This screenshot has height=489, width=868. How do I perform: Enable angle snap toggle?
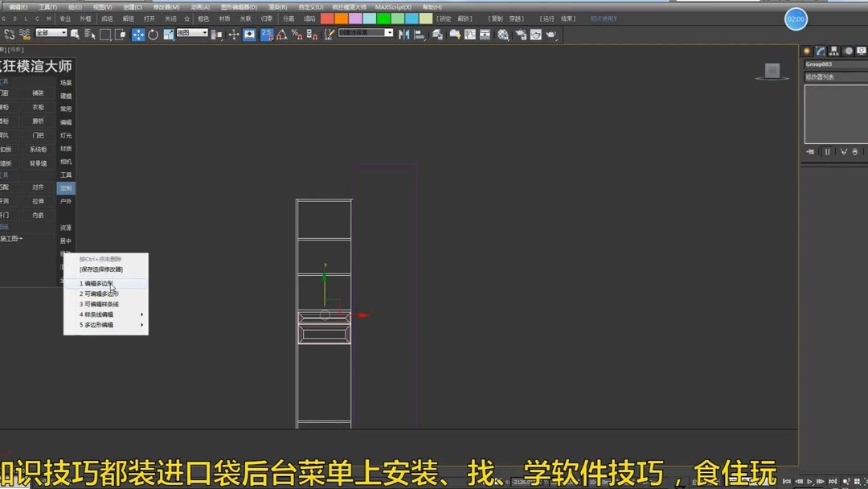pos(281,35)
